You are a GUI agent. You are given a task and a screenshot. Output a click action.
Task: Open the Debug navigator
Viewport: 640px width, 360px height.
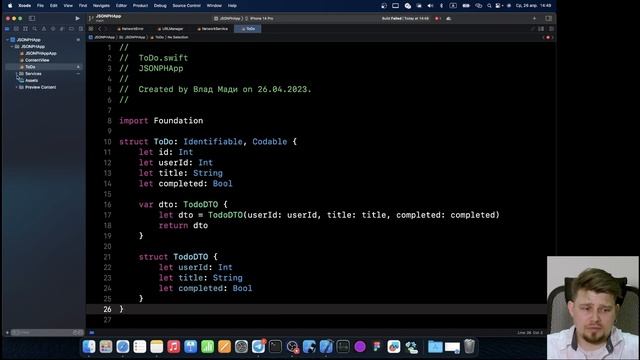point(62,29)
